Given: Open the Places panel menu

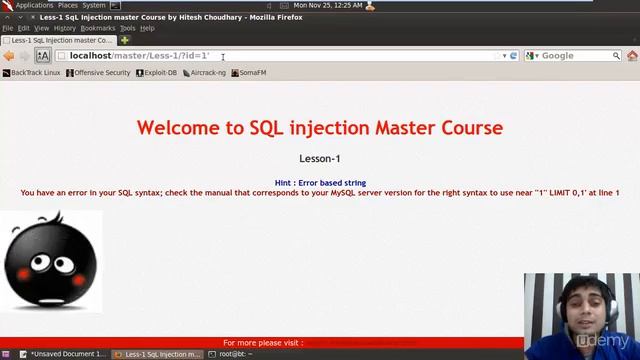Looking at the screenshot, I should click(x=68, y=5).
